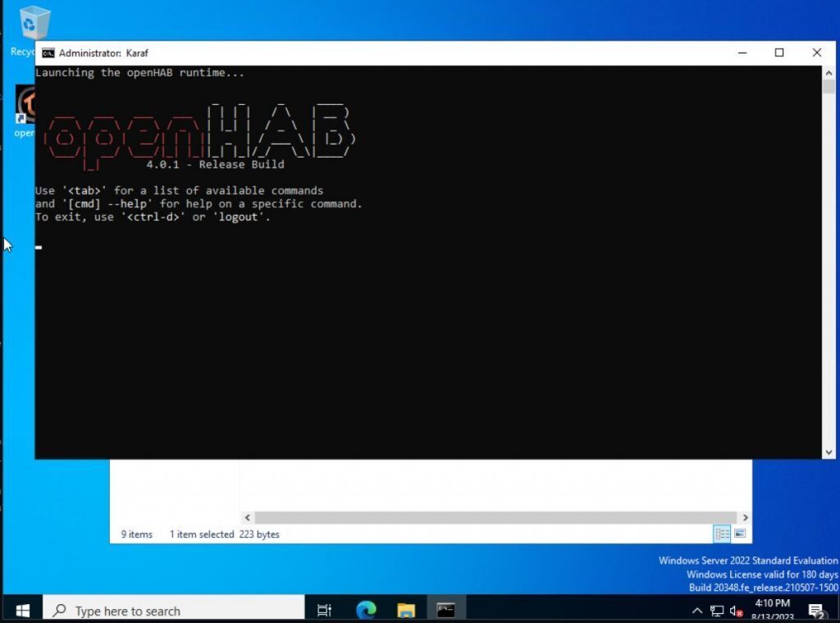Click the network icon in the system tray

tap(717, 611)
